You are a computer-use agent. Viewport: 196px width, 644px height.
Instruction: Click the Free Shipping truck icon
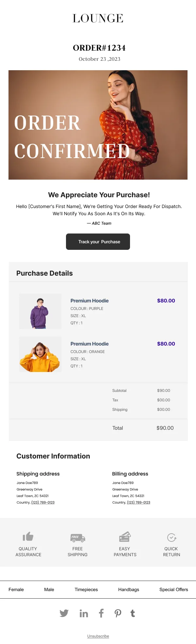coord(77,537)
